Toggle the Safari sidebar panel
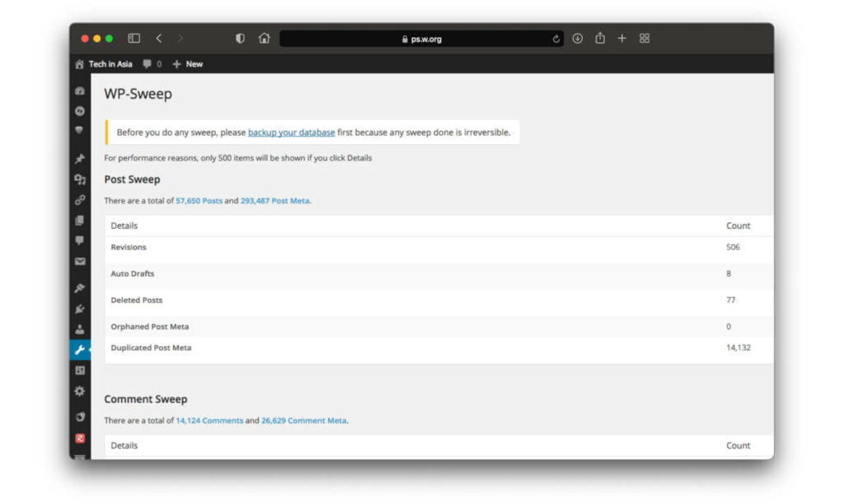The height and width of the screenshot is (504, 844). pos(134,38)
